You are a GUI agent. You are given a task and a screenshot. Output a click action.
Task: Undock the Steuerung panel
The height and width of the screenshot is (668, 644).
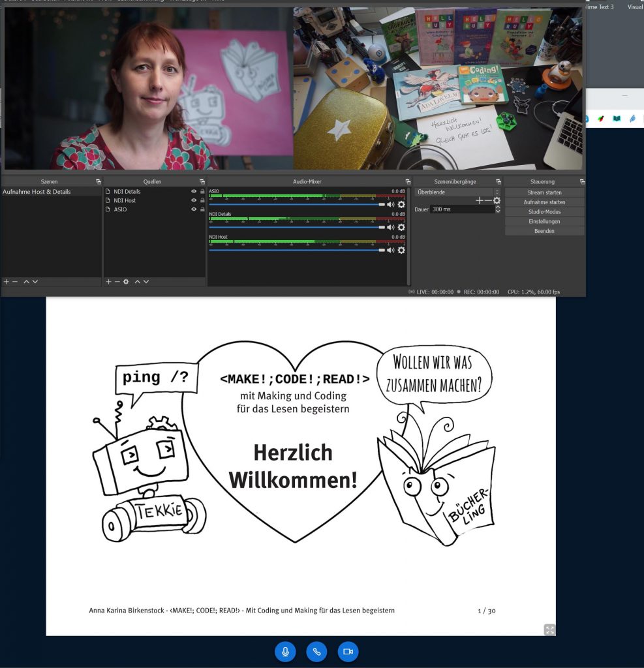(582, 182)
